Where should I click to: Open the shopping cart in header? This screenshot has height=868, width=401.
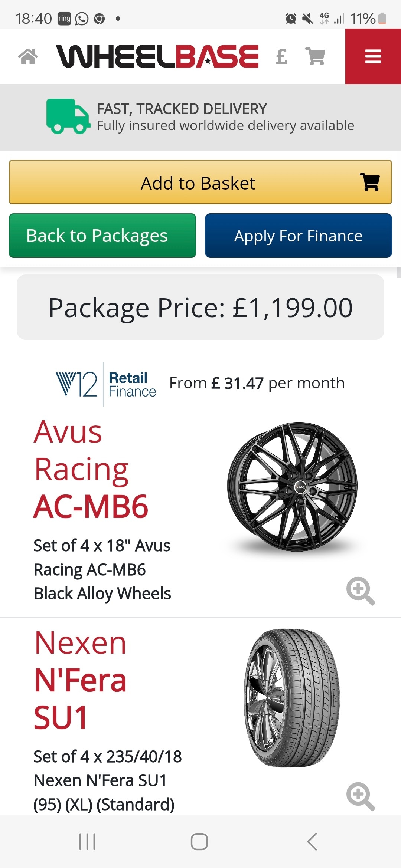[x=315, y=56]
